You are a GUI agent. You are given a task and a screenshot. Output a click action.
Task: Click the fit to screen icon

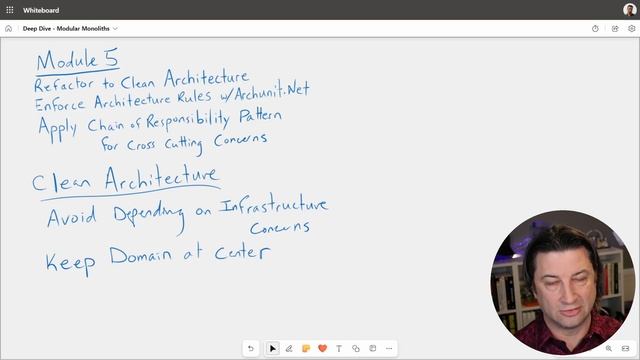pyautogui.click(x=625, y=348)
